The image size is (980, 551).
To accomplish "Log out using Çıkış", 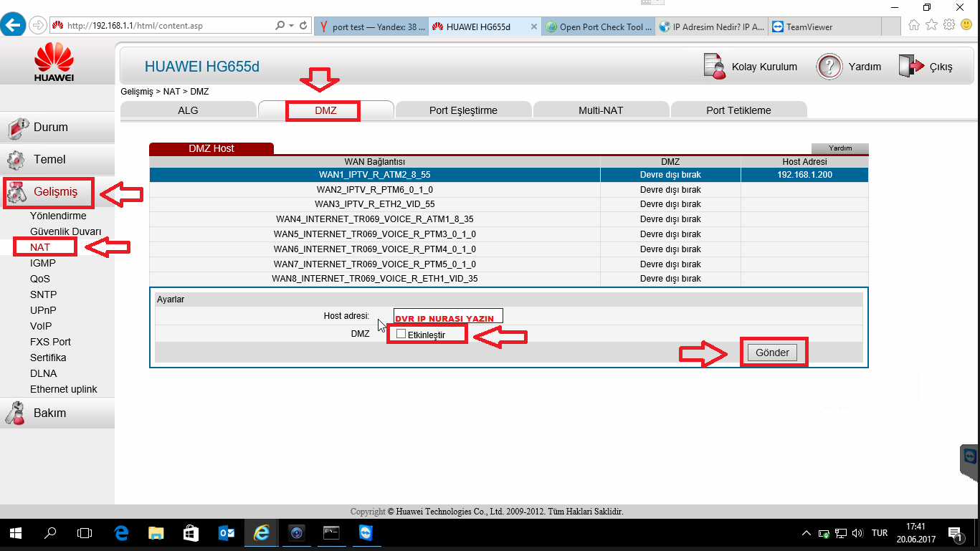I will click(x=926, y=67).
